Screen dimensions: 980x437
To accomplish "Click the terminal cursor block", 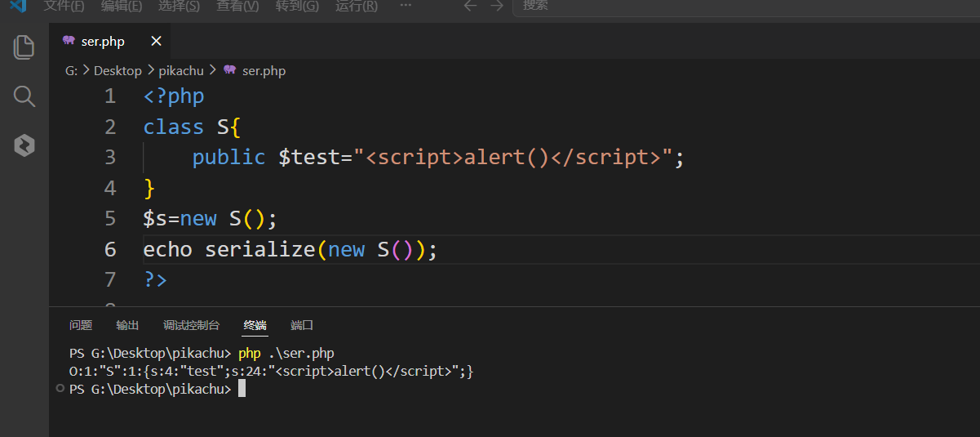I will click(242, 390).
